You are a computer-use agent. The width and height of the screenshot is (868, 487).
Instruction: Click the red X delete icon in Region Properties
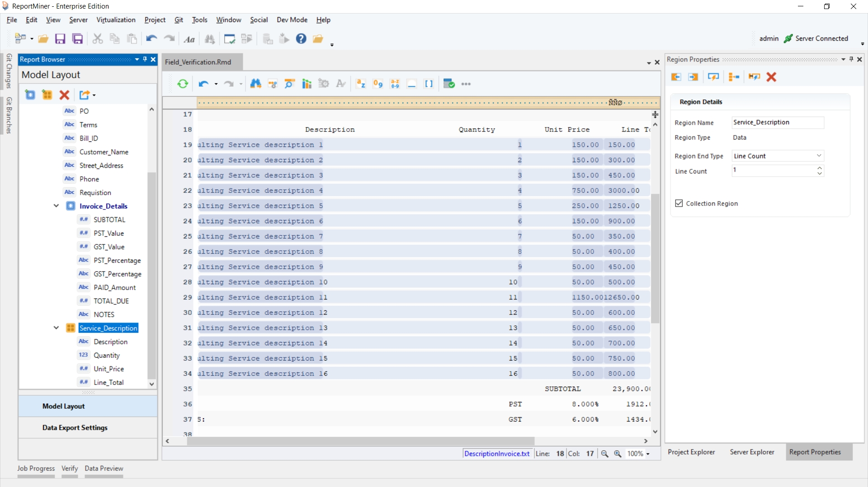point(771,77)
